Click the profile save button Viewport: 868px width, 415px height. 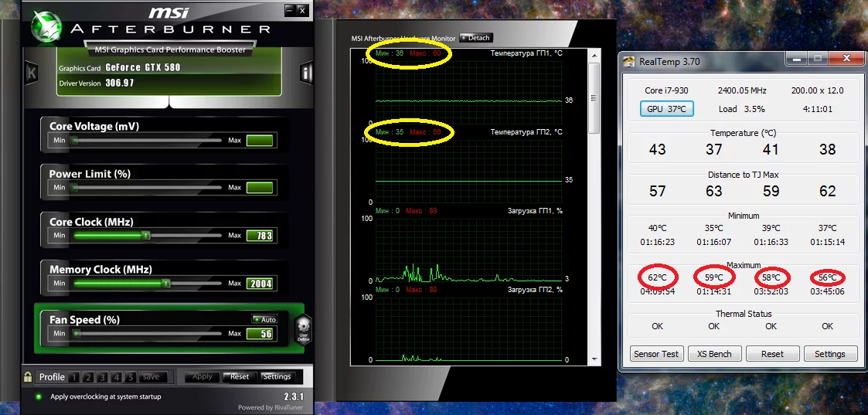[151, 377]
